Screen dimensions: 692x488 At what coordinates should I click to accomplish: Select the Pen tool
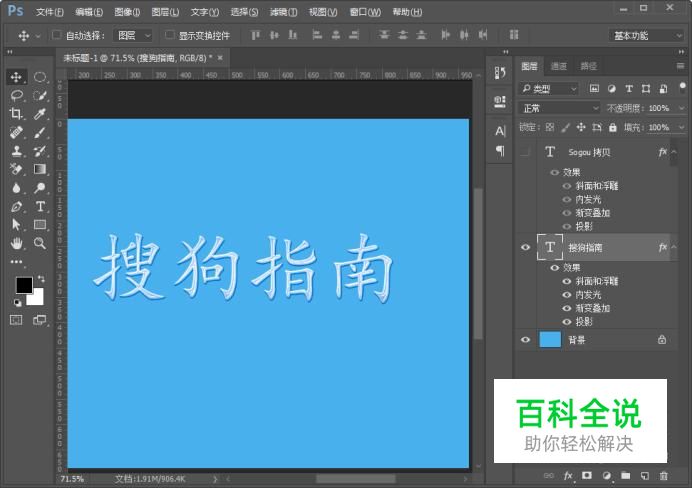pos(16,206)
